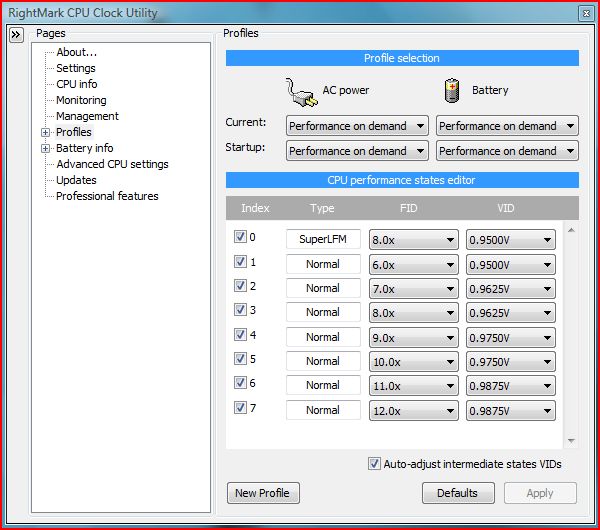The height and width of the screenshot is (530, 600).
Task: Open the Startup Battery profile dropdown
Action: (507, 151)
